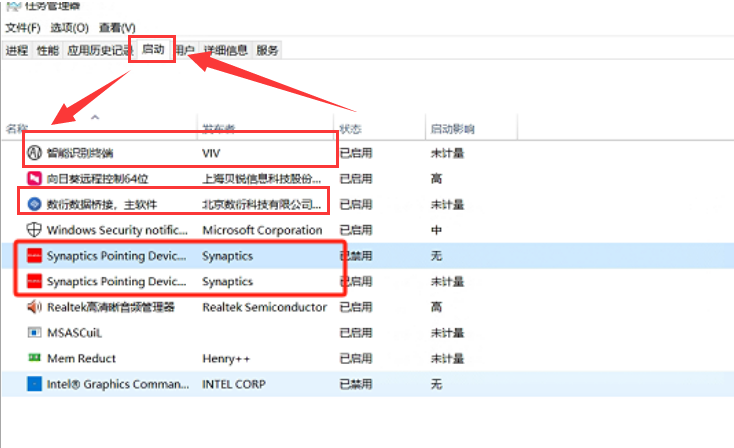Select the disabled Synaptics Pointing Devic... name
The height and width of the screenshot is (448, 734).
[x=116, y=256]
